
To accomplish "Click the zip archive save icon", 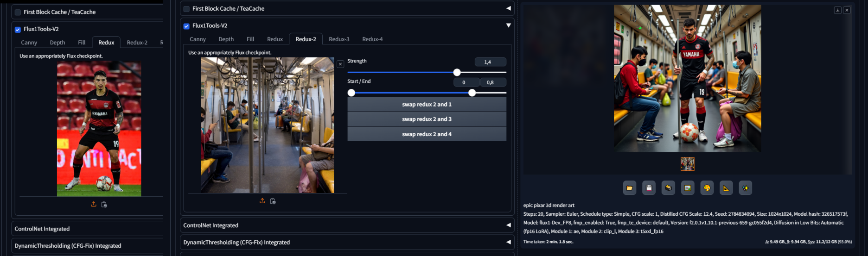I will tap(668, 188).
